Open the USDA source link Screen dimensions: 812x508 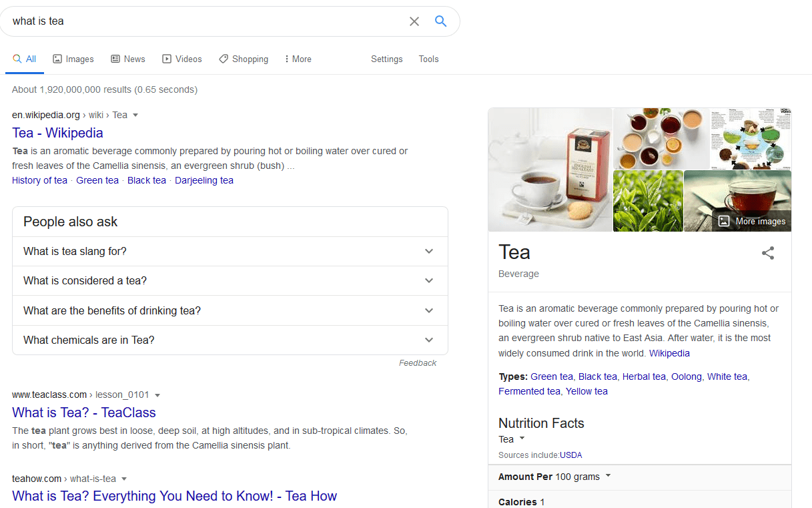tap(571, 455)
